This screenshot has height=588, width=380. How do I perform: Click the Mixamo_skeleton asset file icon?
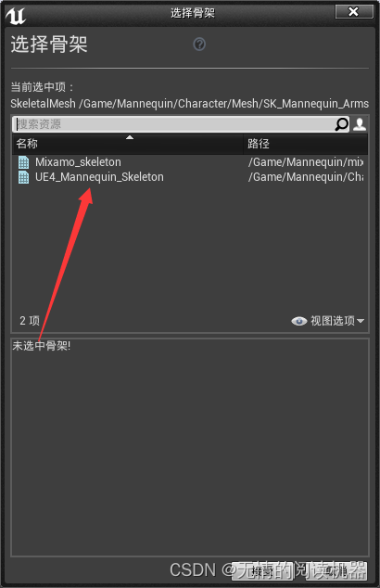click(x=23, y=162)
